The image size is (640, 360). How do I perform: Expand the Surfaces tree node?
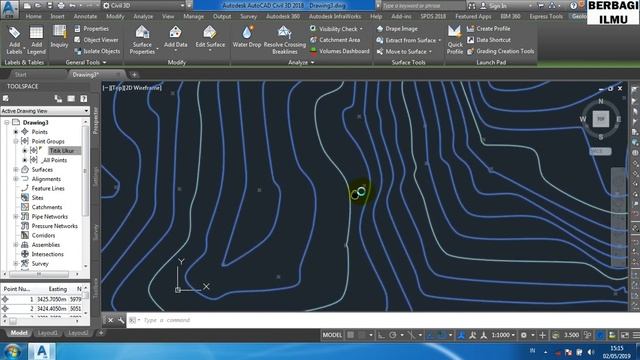tap(16, 169)
